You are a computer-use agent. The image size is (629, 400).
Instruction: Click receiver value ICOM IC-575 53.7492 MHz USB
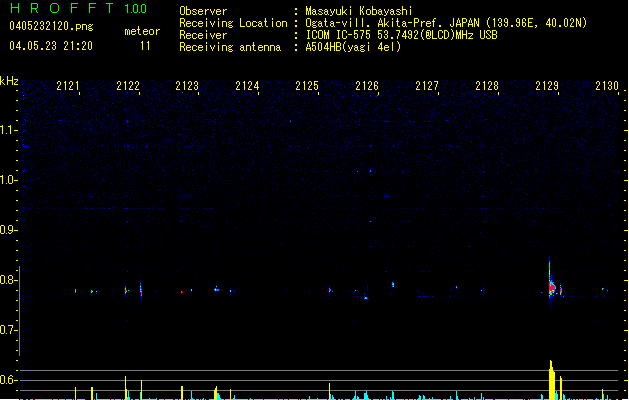[401, 35]
